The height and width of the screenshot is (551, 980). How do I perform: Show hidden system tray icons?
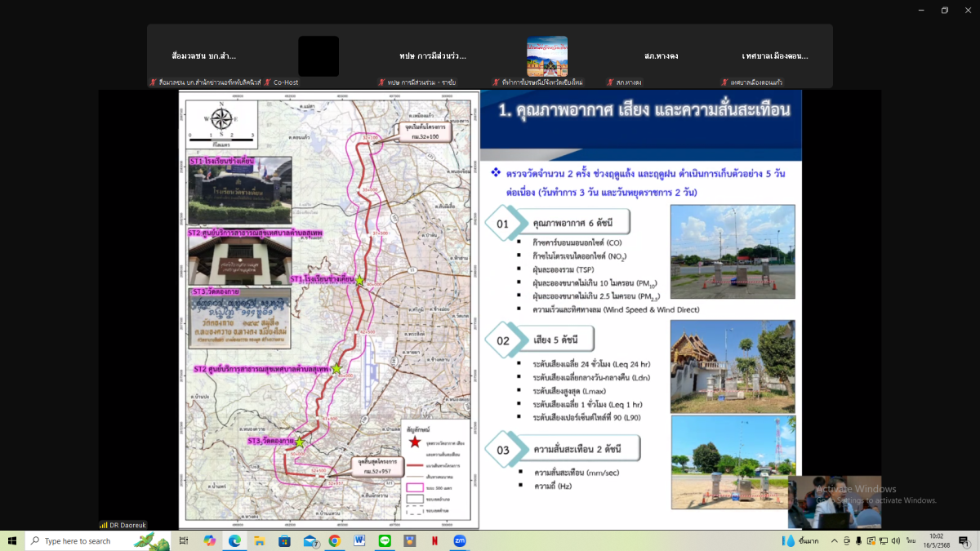click(x=835, y=540)
